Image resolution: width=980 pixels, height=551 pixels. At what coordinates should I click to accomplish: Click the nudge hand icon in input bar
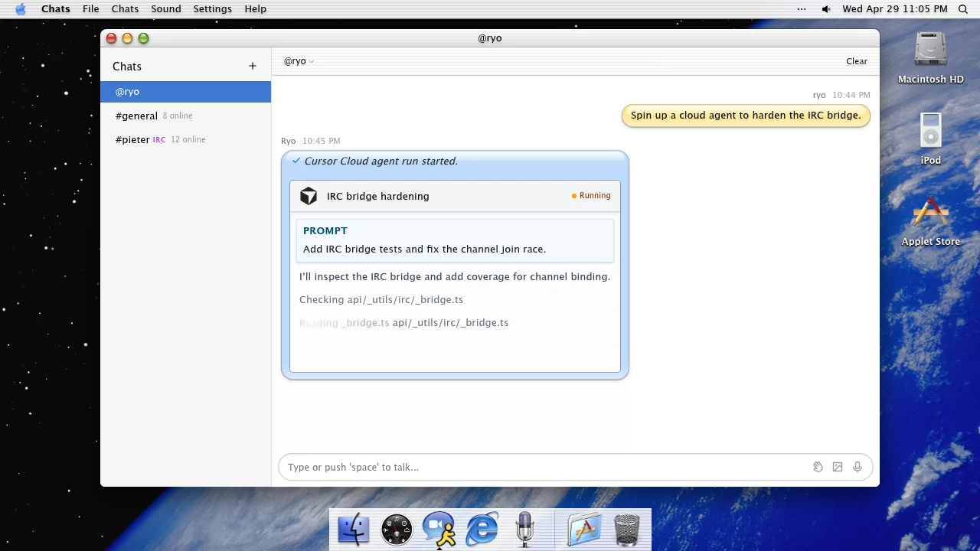(818, 467)
